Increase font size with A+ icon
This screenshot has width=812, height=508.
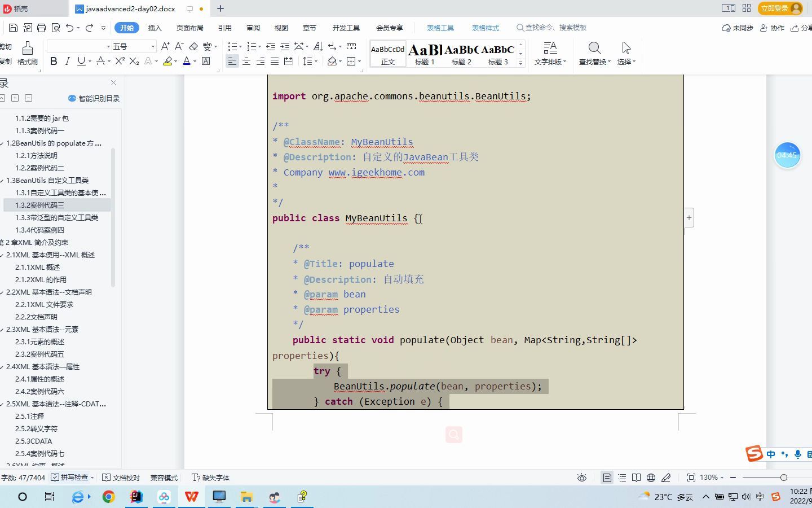coord(165,46)
